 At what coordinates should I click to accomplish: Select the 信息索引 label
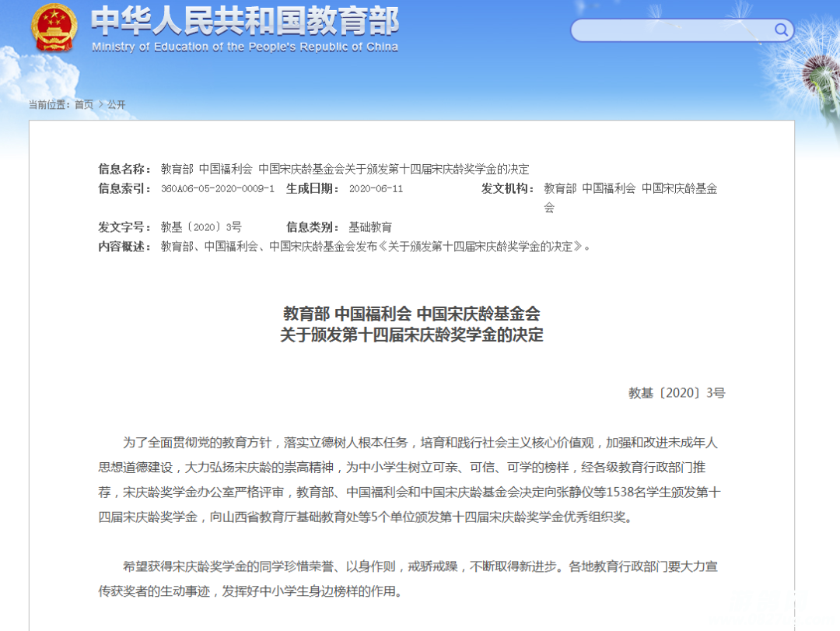point(124,189)
